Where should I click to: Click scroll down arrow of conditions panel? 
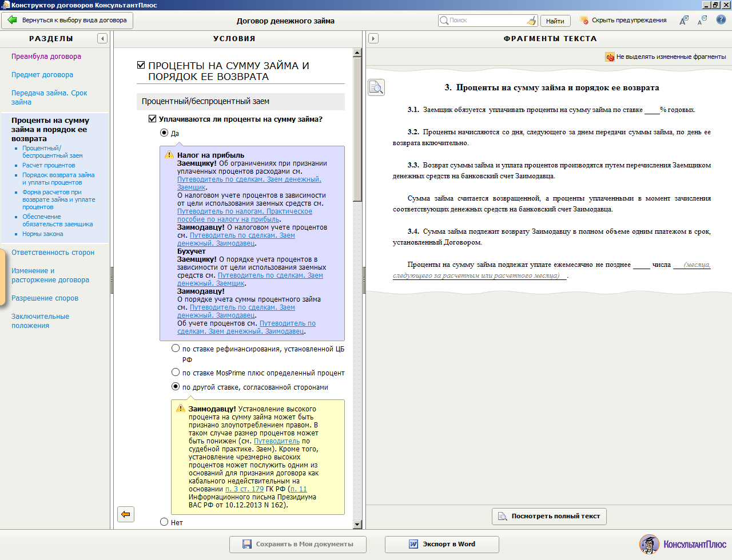coord(357,524)
